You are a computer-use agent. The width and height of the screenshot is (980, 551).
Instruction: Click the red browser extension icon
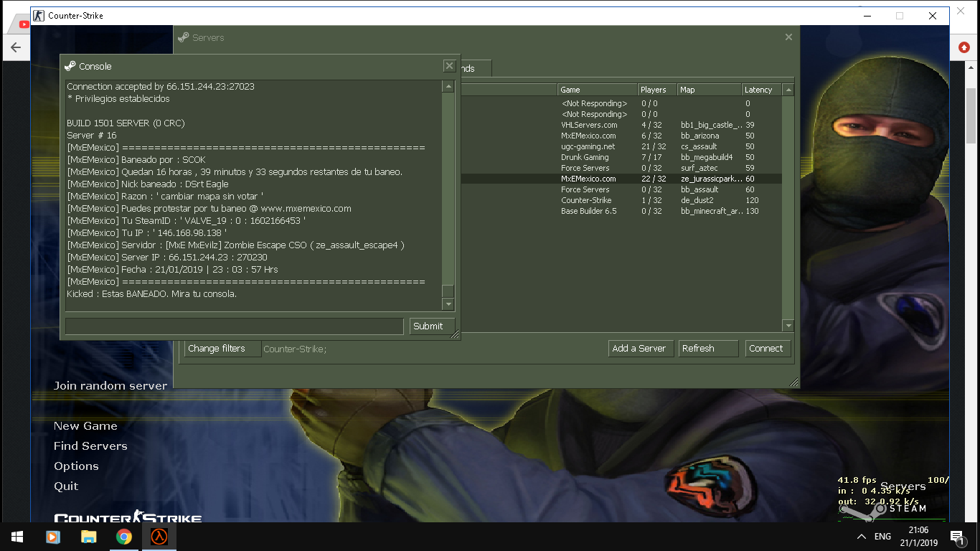(x=963, y=47)
